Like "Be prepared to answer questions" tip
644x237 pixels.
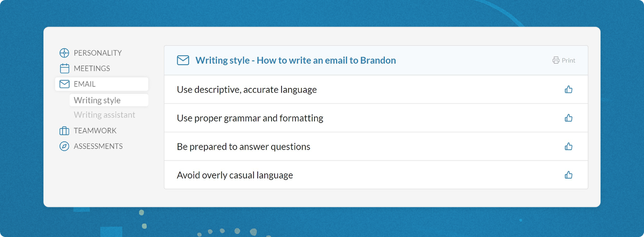pyautogui.click(x=569, y=146)
